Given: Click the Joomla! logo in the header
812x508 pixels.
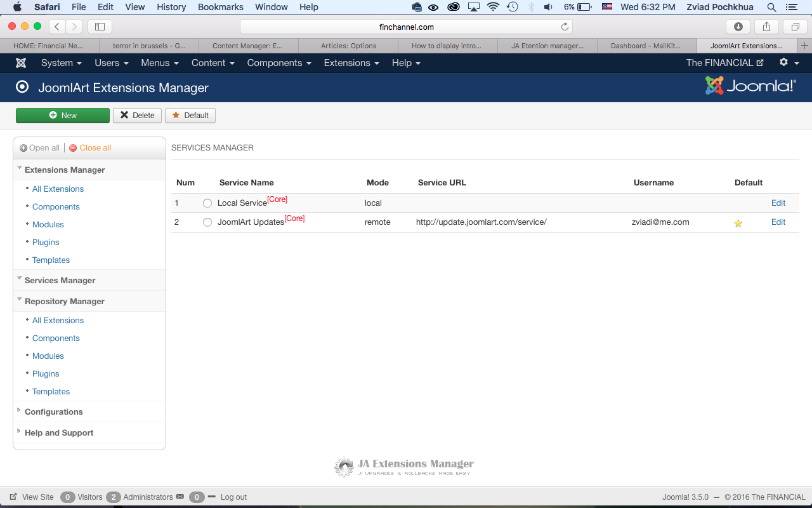Looking at the screenshot, I should (750, 86).
